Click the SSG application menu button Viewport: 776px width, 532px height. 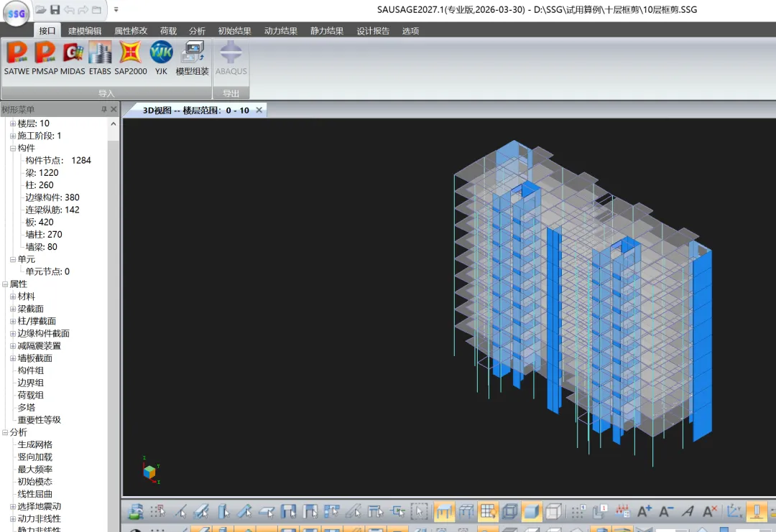16,14
